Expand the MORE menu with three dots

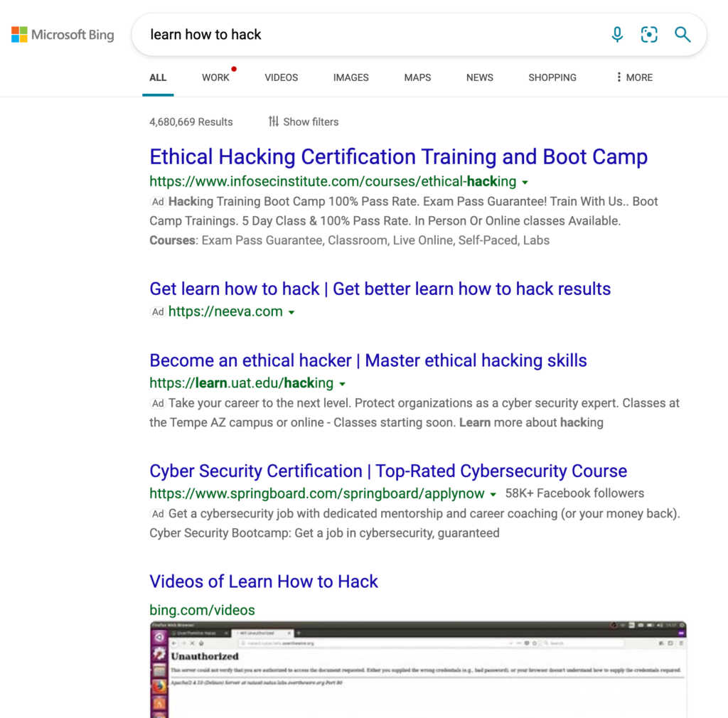(634, 77)
